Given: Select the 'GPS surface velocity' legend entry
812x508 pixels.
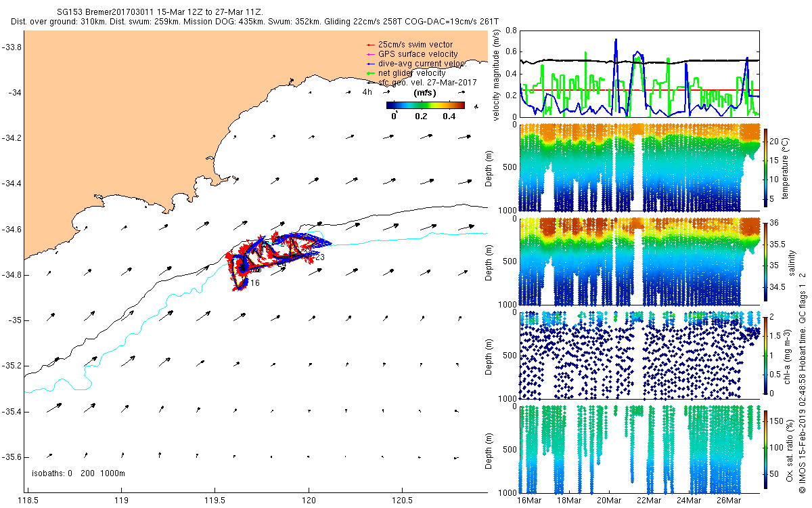Looking at the screenshot, I should point(418,54).
